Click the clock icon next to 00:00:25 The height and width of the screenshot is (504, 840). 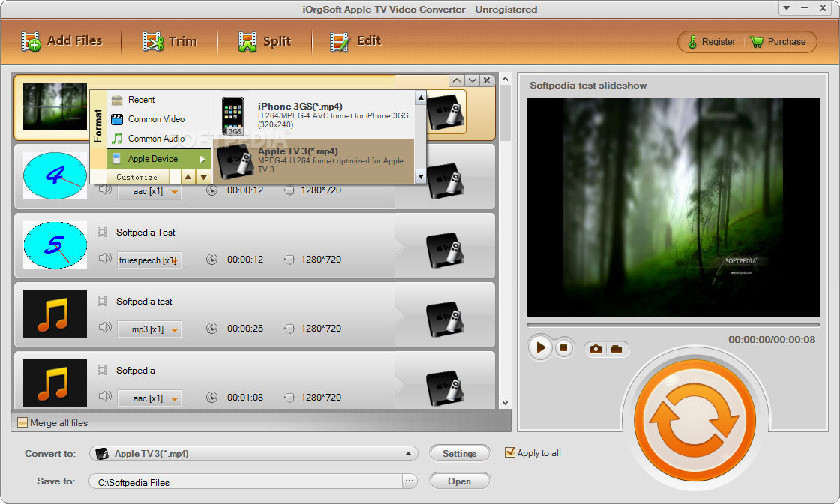tap(212, 328)
